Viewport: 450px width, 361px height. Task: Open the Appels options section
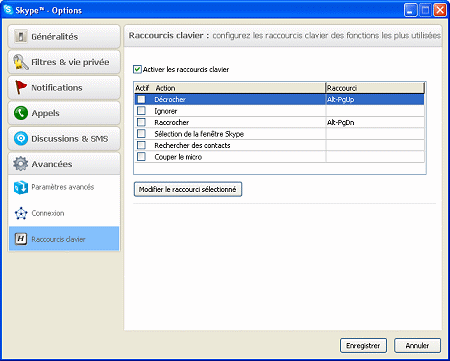(64, 113)
